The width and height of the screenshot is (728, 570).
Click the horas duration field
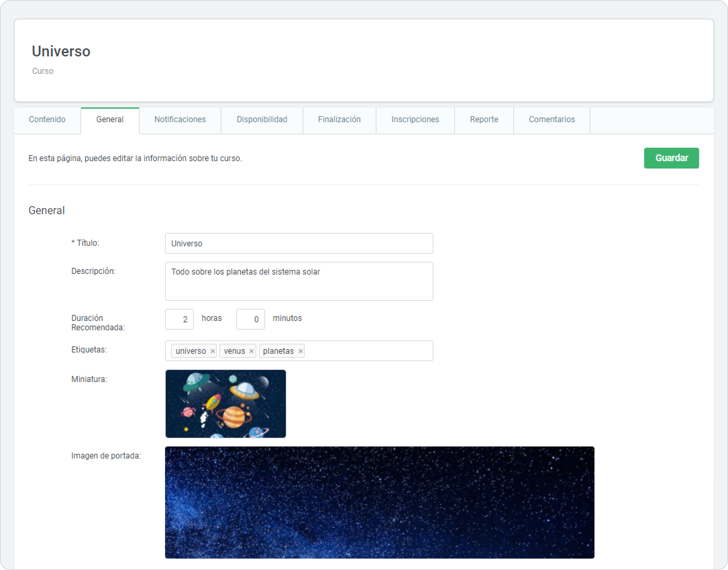(x=179, y=319)
